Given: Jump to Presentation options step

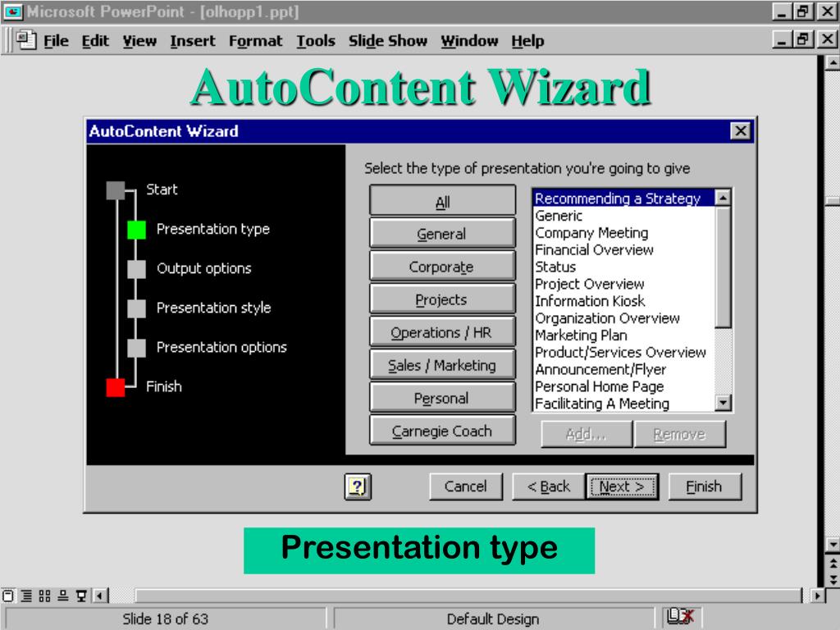Looking at the screenshot, I should coord(137,348).
